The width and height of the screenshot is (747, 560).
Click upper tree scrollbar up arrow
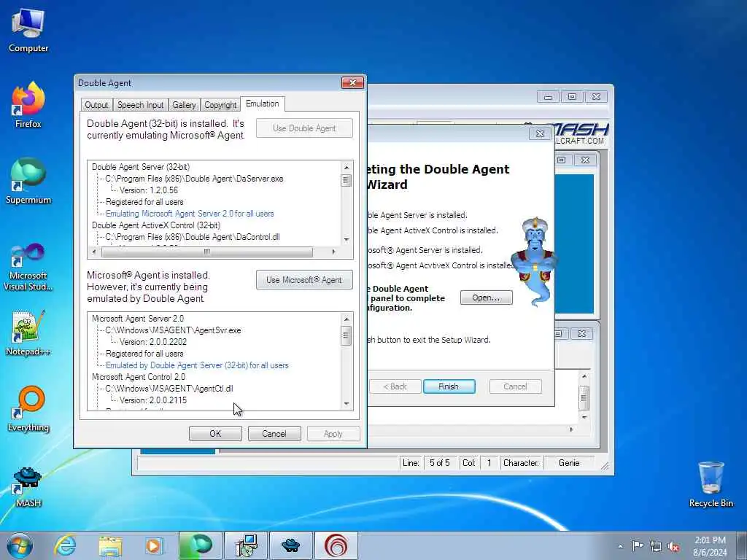pyautogui.click(x=347, y=167)
